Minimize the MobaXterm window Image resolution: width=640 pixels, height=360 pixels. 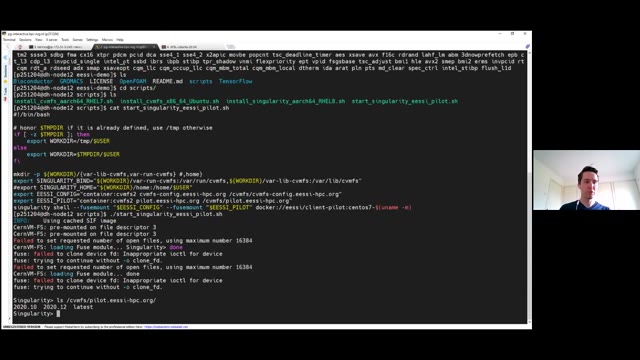point(500,34)
